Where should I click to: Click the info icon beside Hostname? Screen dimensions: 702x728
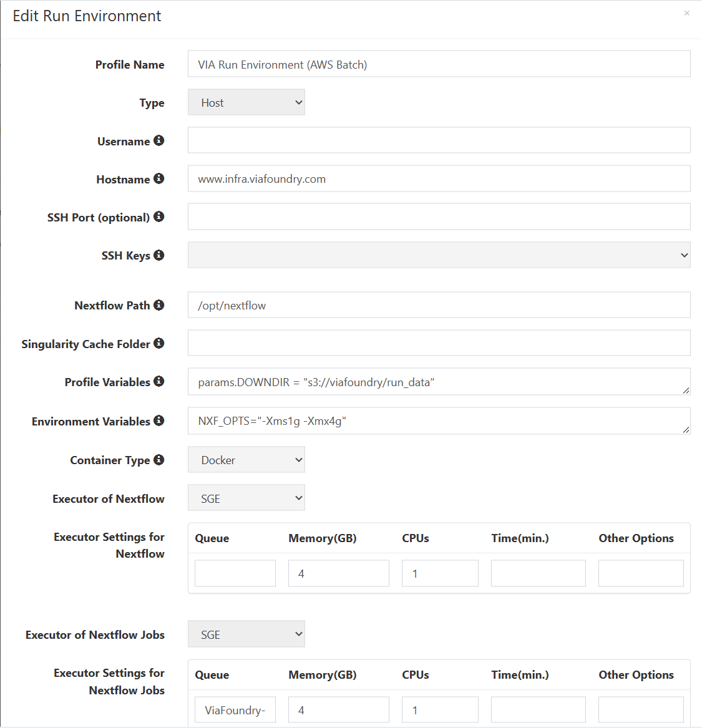[158, 178]
